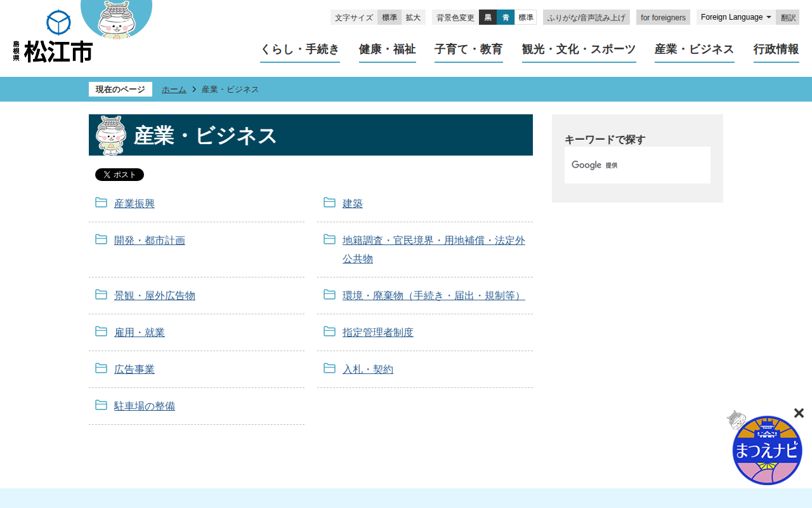Click folder icon beside 開発・都市計画

[x=101, y=239]
